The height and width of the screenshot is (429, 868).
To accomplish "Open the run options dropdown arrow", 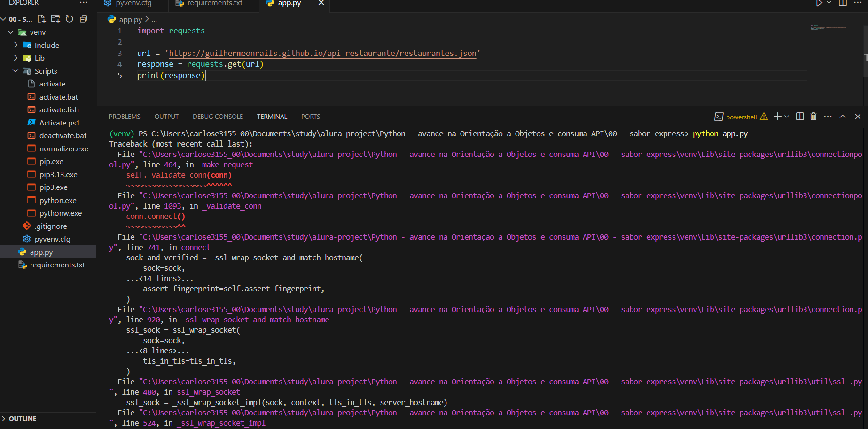I will 829,3.
